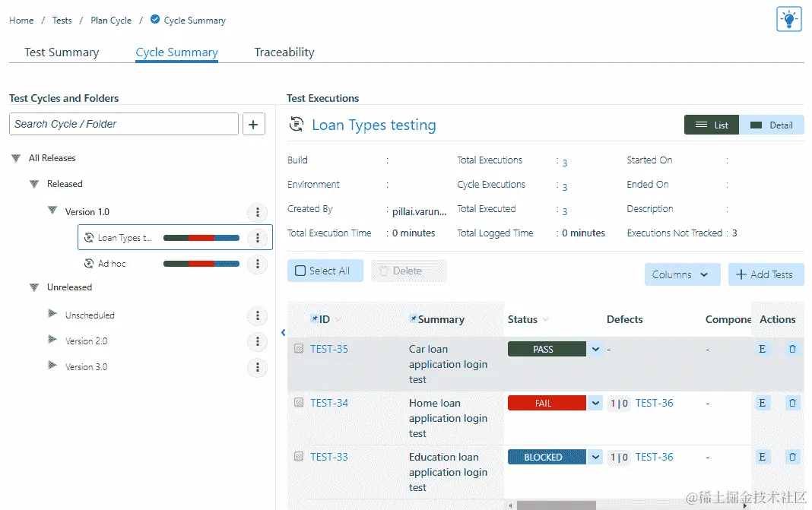Open the Columns dropdown
Image resolution: width=812 pixels, height=510 pixels.
(x=682, y=274)
